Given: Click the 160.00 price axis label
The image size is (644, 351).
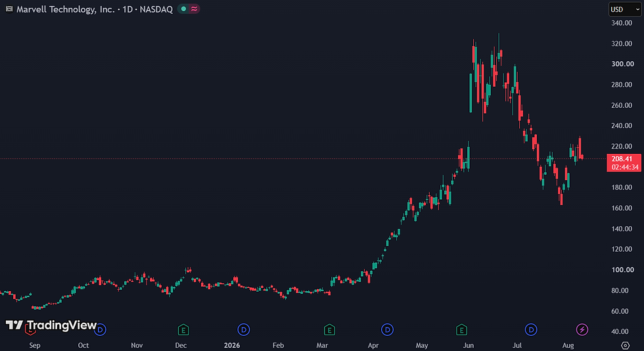Looking at the screenshot, I should coord(622,208).
